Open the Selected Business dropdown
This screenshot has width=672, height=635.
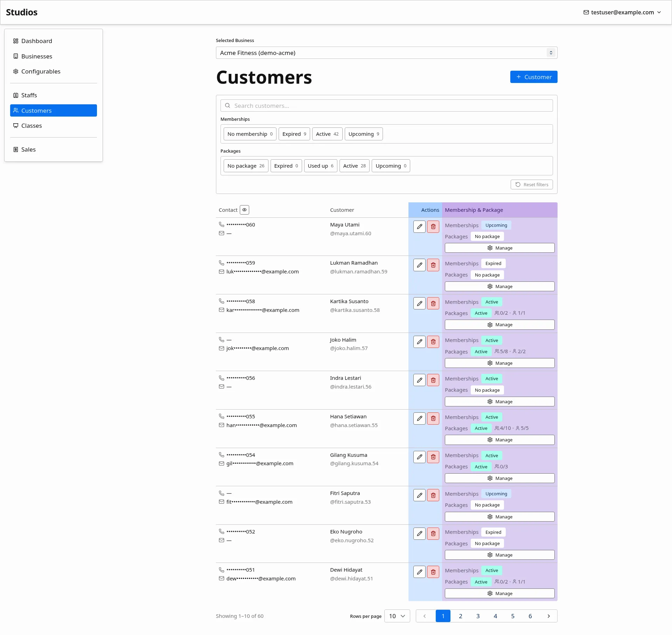click(x=386, y=53)
